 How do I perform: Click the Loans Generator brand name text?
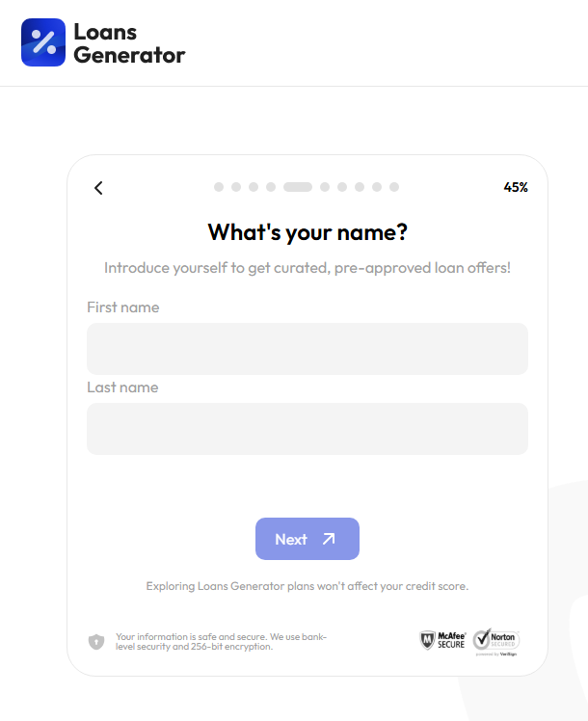[129, 43]
